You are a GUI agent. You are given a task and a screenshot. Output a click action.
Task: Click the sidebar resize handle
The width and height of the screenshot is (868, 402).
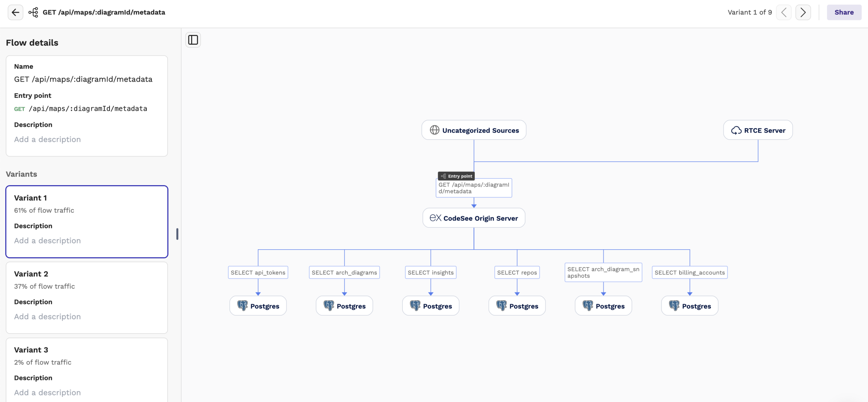(x=177, y=234)
